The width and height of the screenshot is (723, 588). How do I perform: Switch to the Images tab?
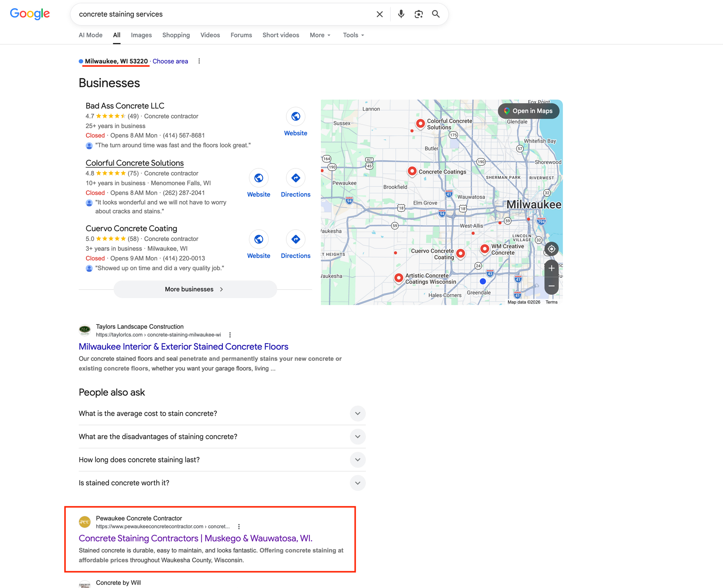point(141,35)
